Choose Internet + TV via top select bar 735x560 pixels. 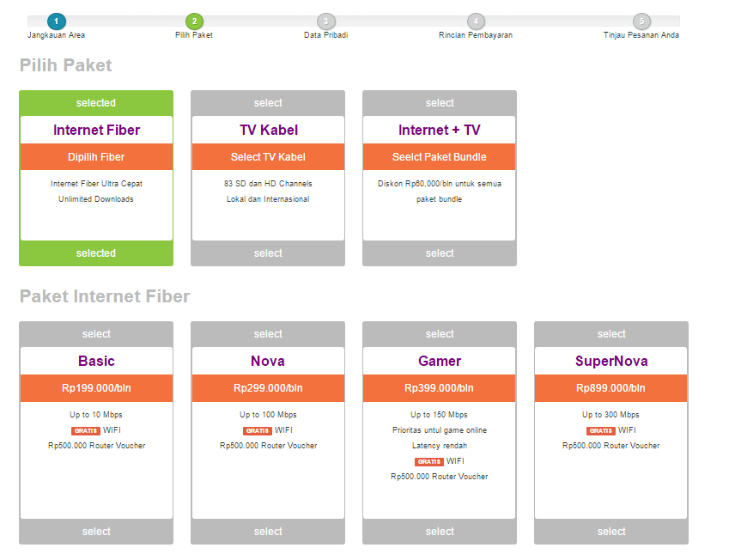point(440,103)
